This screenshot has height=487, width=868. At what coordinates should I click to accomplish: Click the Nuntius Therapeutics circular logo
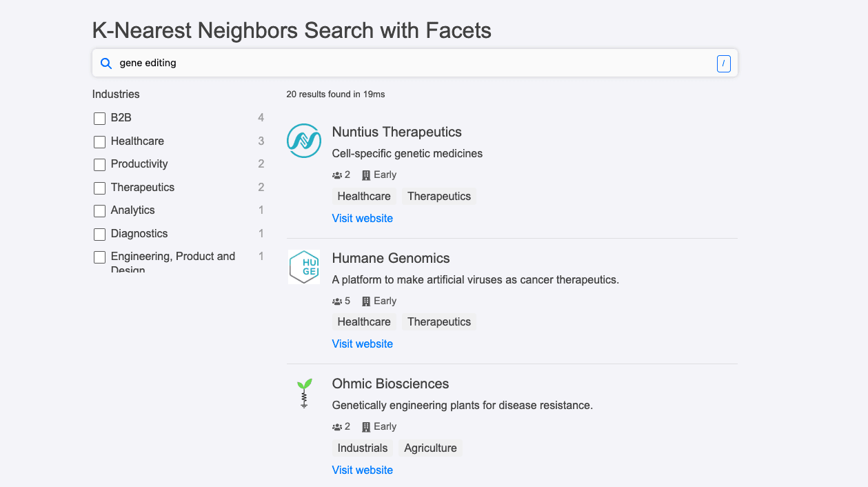(x=303, y=141)
